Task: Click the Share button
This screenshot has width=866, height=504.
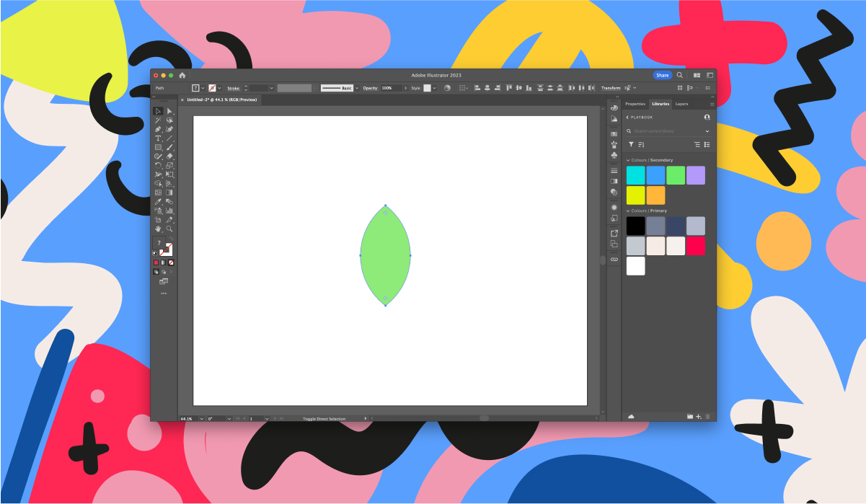Action: click(x=661, y=75)
